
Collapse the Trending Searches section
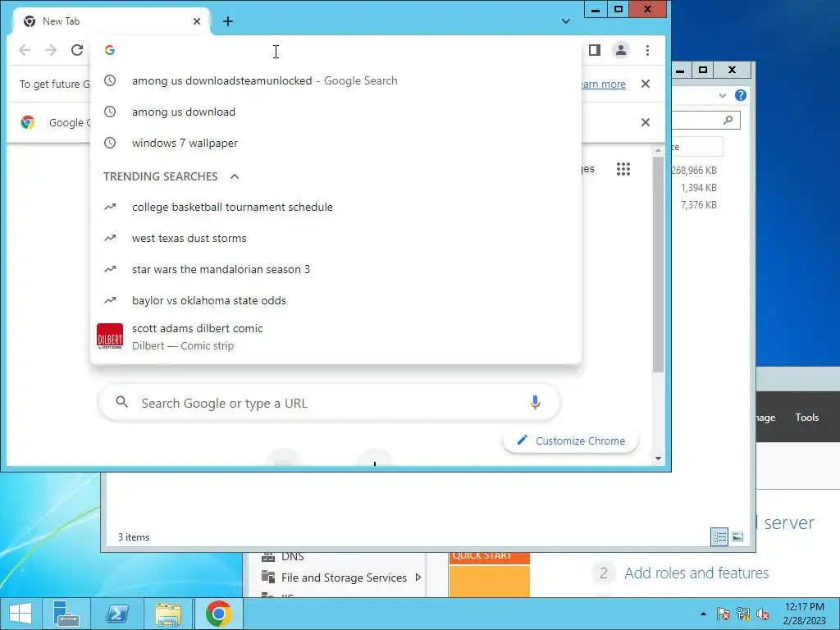235,176
